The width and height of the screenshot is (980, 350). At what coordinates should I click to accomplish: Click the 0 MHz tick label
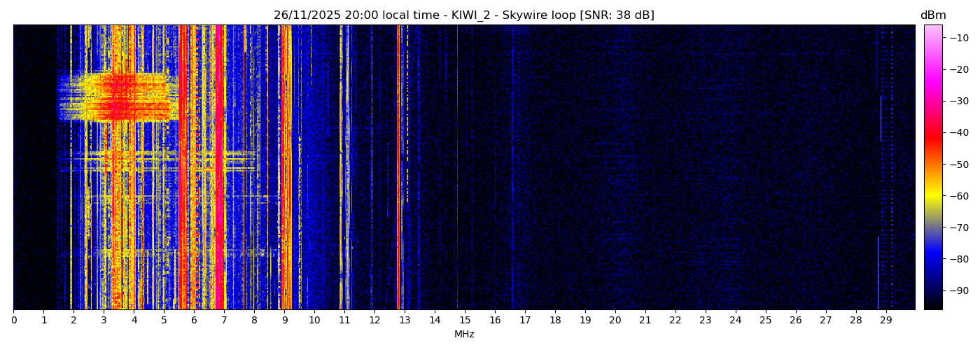coord(13,321)
